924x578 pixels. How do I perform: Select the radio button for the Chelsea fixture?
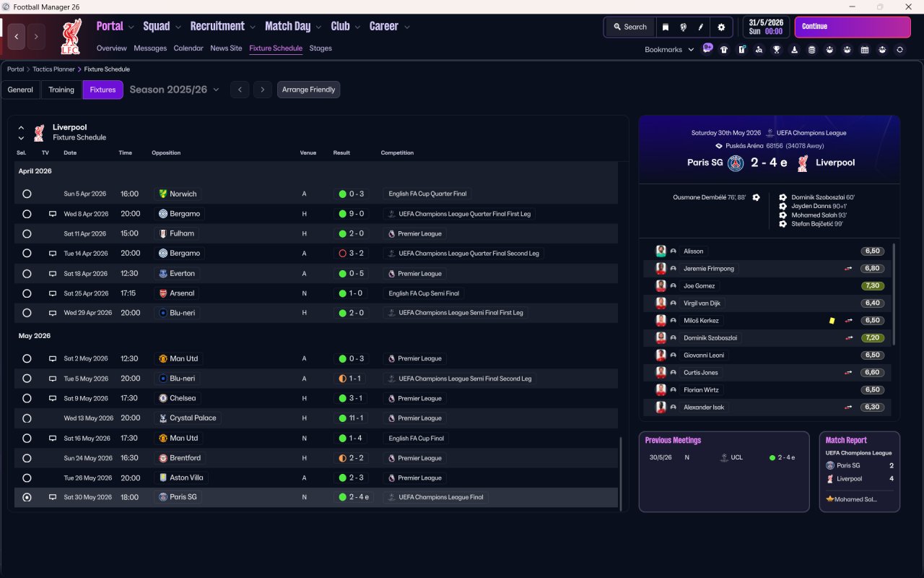click(x=27, y=398)
